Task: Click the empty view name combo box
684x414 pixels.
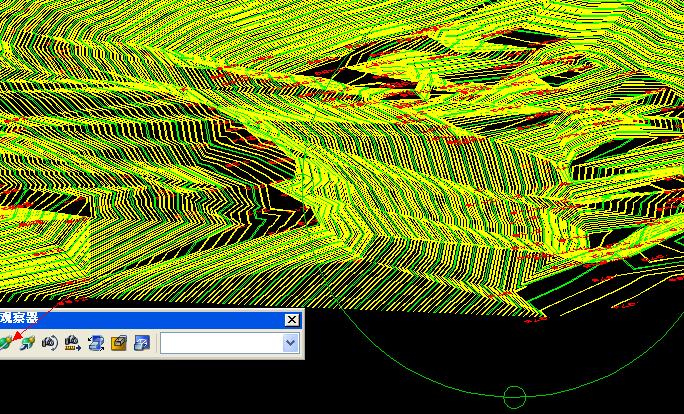Action: coord(220,343)
